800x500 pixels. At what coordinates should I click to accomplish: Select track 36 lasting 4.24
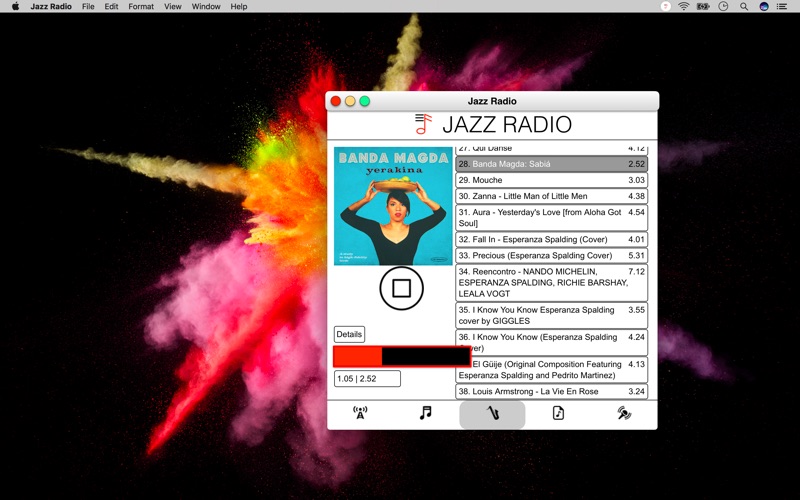pyautogui.click(x=552, y=342)
